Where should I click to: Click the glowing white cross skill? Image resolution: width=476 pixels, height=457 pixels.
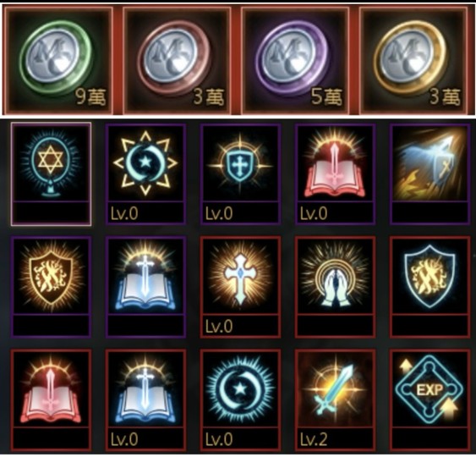tap(240, 287)
